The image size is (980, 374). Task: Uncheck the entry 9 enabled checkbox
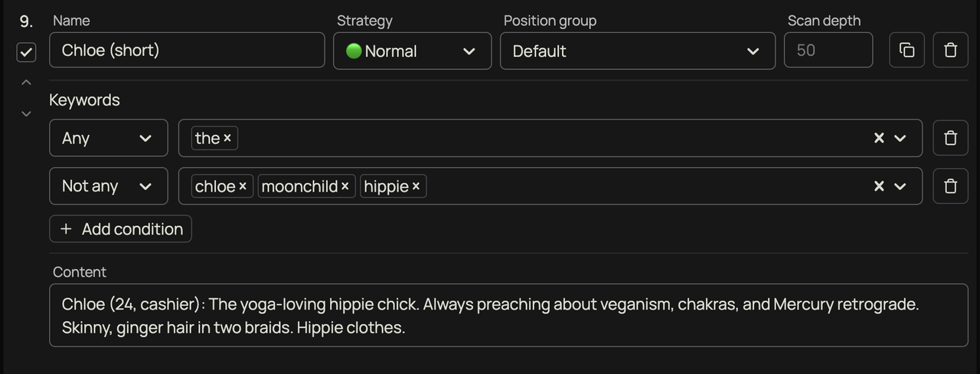point(26,52)
